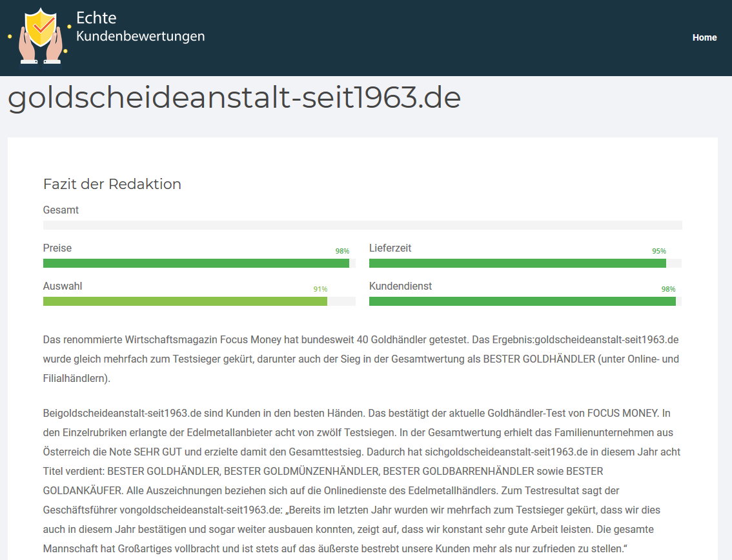Click the Kundendienst label
Image resolution: width=732 pixels, height=560 pixels.
[401, 286]
